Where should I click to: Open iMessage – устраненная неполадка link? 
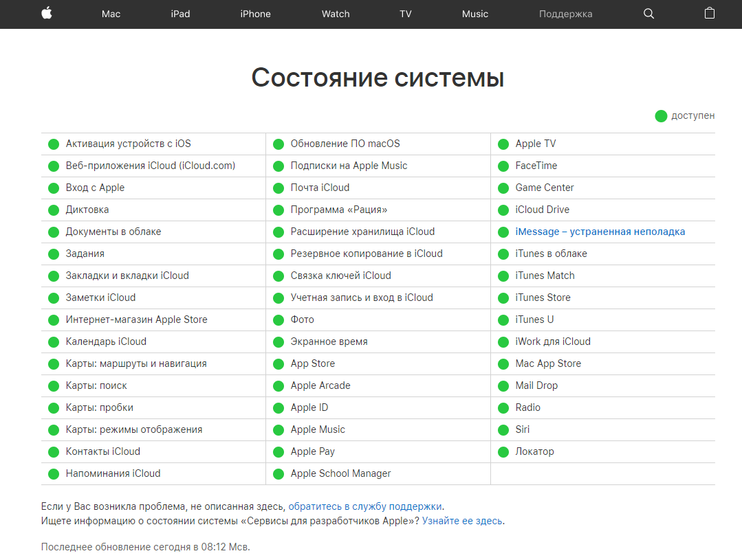coord(600,232)
